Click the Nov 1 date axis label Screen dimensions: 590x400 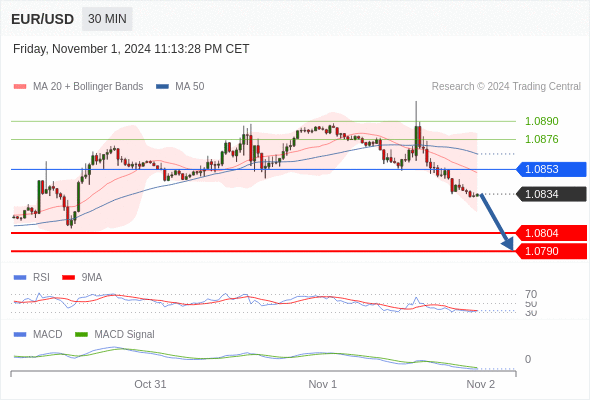(322, 384)
